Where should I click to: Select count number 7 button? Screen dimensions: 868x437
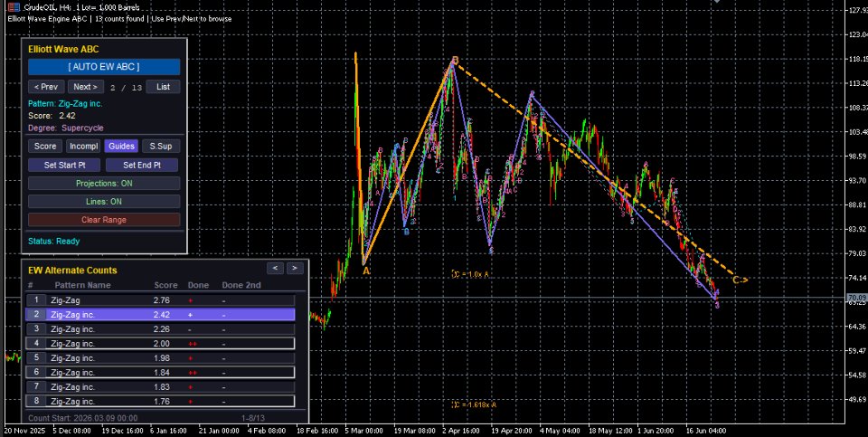point(36,386)
